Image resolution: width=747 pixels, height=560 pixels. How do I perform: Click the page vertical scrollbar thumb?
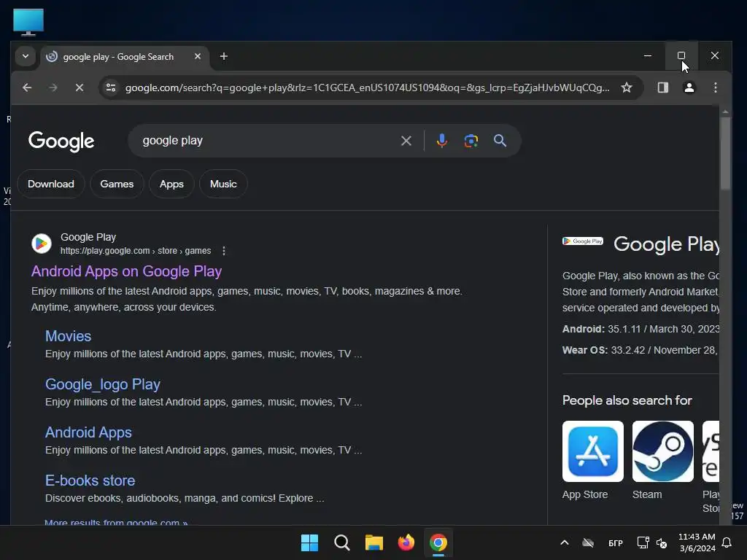coord(725,153)
